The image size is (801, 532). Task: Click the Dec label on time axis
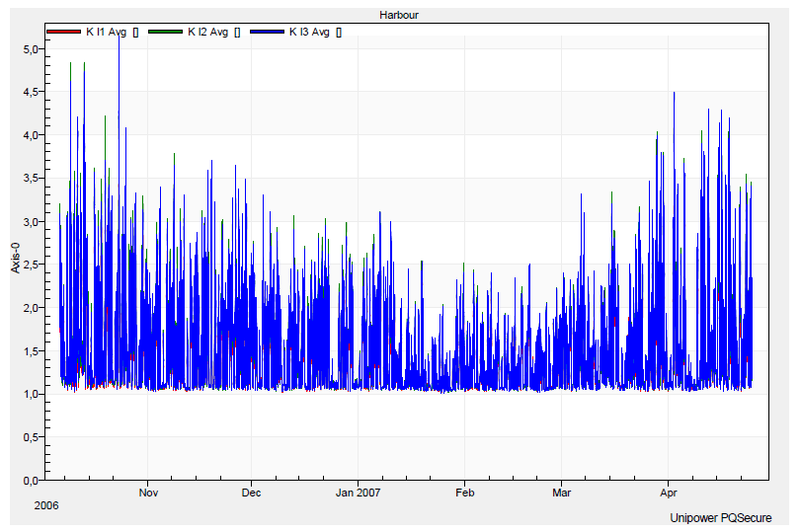coord(252,492)
